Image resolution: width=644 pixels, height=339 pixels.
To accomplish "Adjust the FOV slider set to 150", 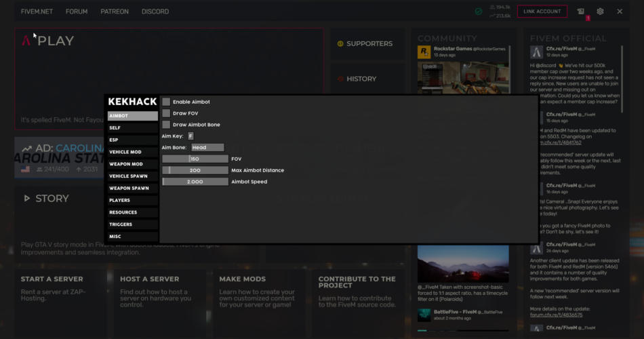I will [x=195, y=159].
